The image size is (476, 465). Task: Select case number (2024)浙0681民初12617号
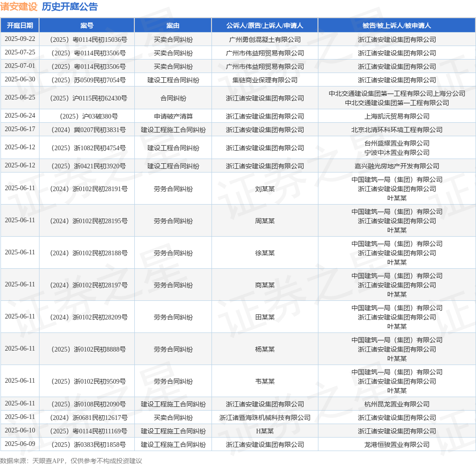89,418
